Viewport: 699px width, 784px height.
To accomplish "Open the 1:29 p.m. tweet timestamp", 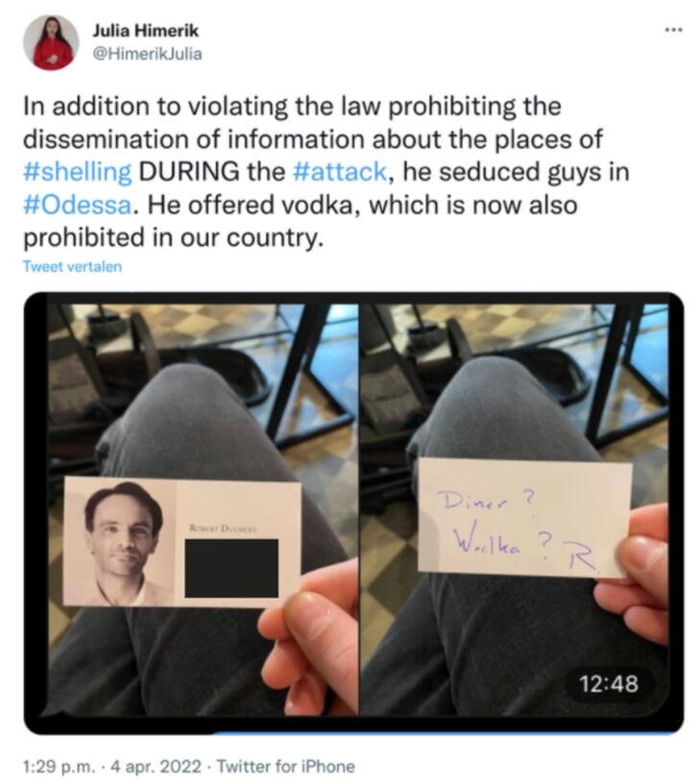I will [59, 766].
